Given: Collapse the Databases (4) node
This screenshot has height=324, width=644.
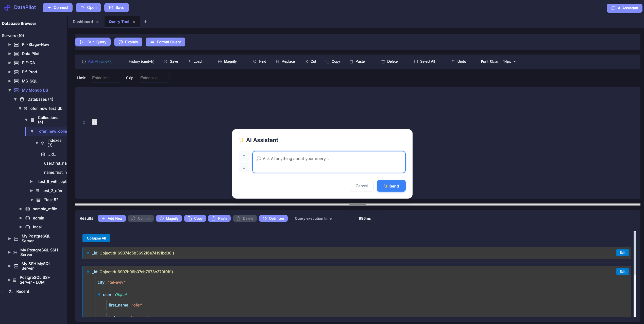Looking at the screenshot, I should pos(15,99).
